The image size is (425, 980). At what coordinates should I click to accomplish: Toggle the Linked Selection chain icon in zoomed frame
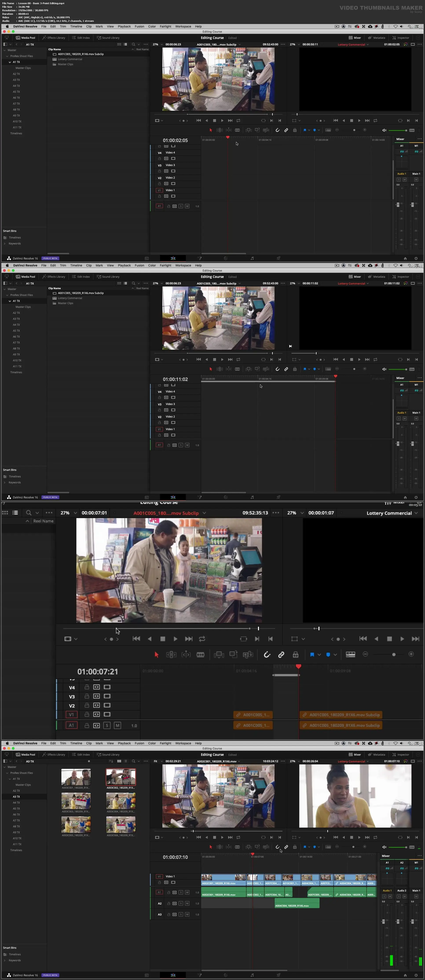[x=281, y=654]
